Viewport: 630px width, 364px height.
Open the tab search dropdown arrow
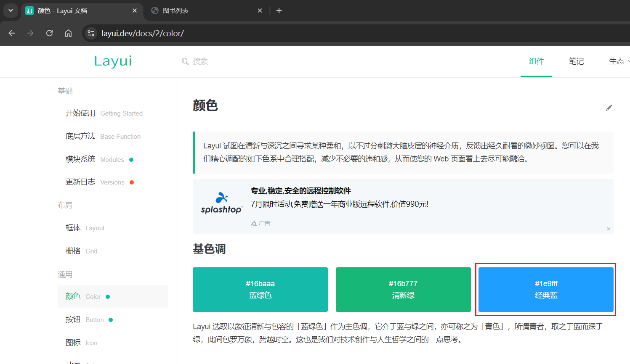pyautogui.click(x=11, y=11)
